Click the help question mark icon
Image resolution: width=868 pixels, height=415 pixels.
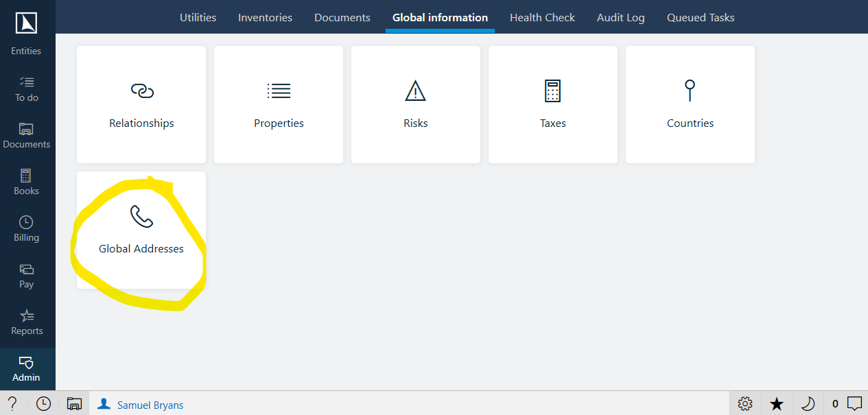tap(12, 403)
